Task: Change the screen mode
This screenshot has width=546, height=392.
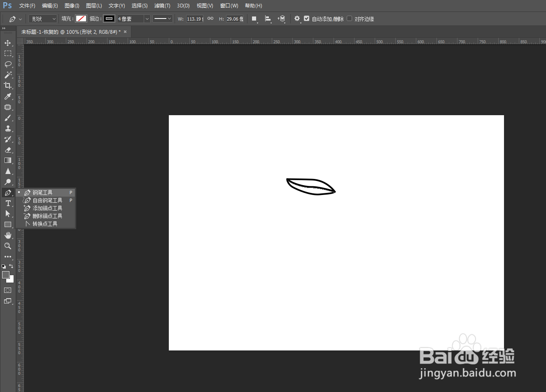Action: pos(8,301)
